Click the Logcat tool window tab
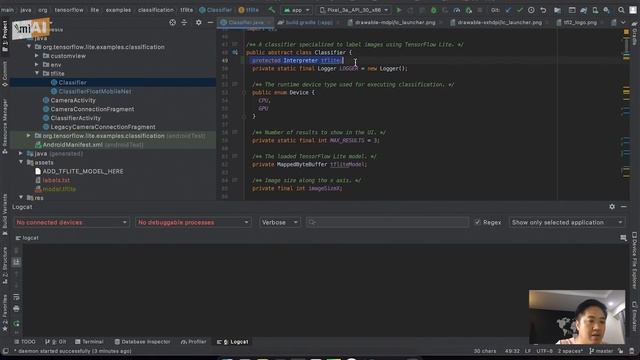The image size is (640, 360). tap(233, 342)
